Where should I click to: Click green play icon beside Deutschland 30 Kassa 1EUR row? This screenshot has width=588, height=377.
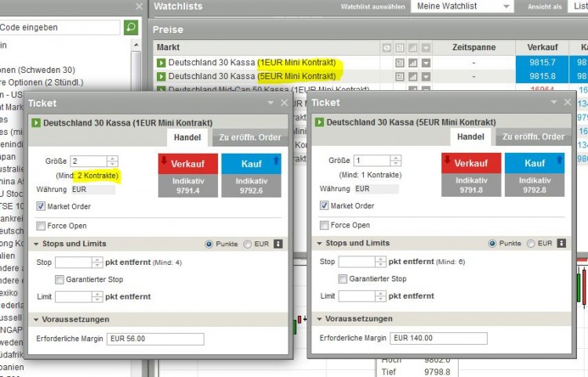point(162,63)
